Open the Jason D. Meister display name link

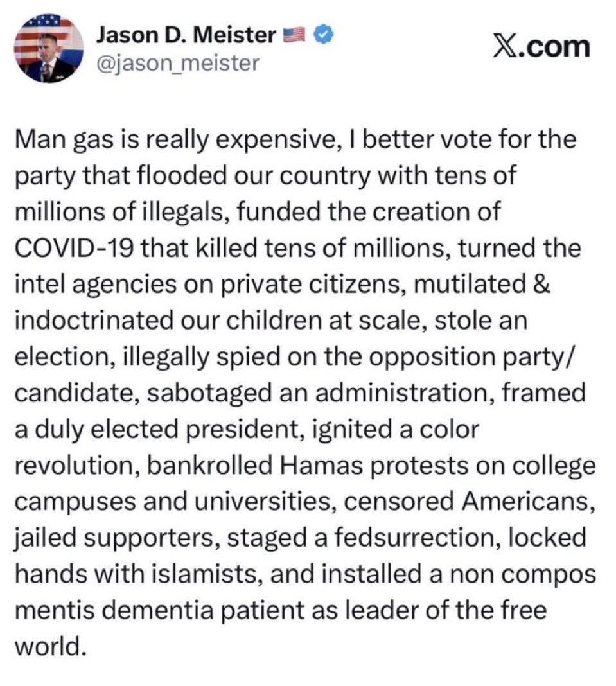coord(186,34)
